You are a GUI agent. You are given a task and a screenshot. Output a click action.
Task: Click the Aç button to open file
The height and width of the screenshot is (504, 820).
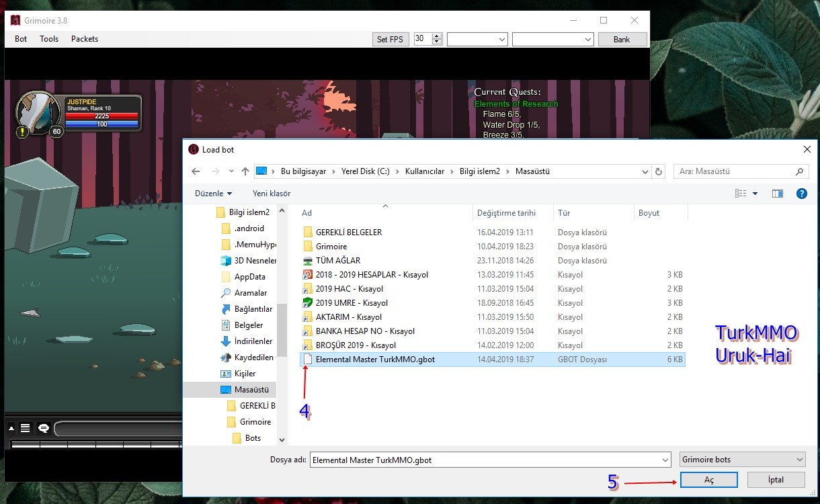tap(709, 480)
